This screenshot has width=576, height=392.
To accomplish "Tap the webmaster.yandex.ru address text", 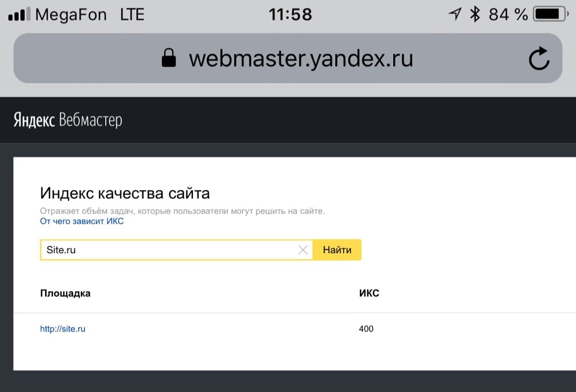I will (301, 58).
